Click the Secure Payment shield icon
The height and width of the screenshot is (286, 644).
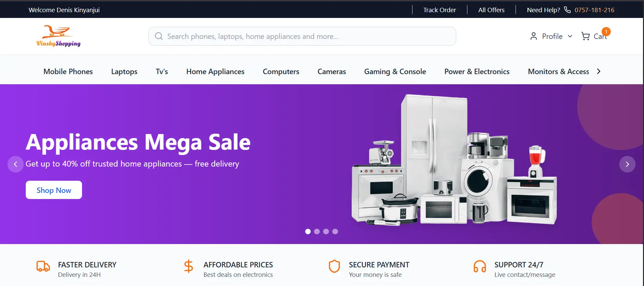(334, 266)
